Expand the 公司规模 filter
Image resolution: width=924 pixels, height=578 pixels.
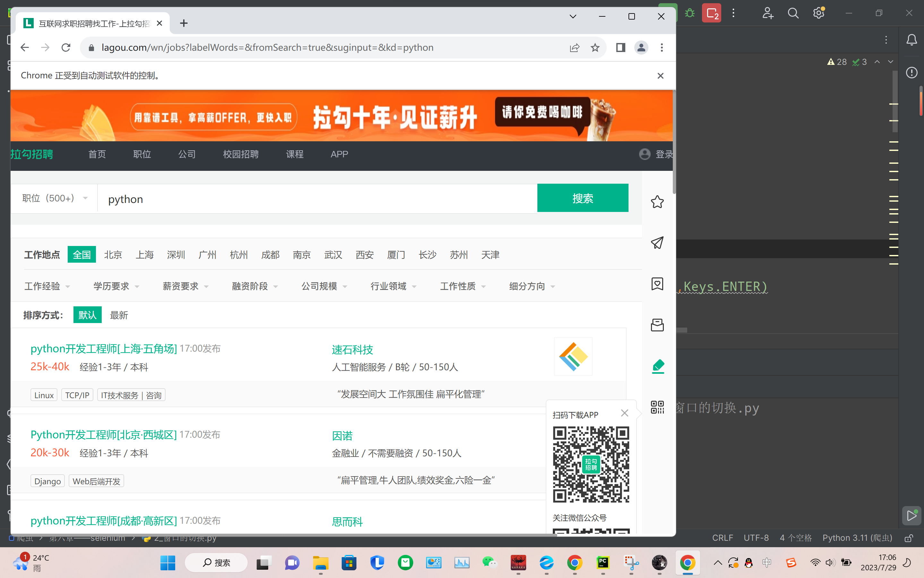click(324, 286)
